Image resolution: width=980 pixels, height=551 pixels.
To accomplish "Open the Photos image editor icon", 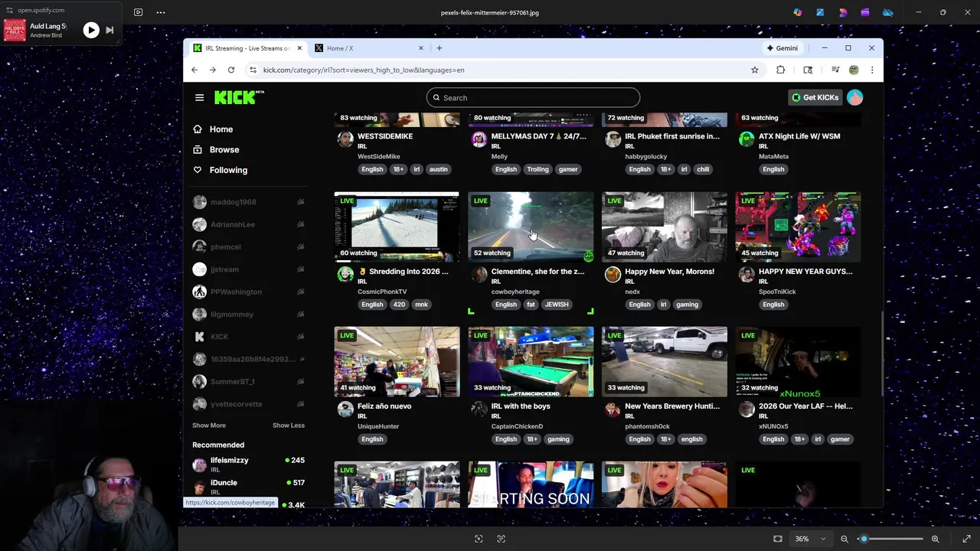I will (820, 12).
